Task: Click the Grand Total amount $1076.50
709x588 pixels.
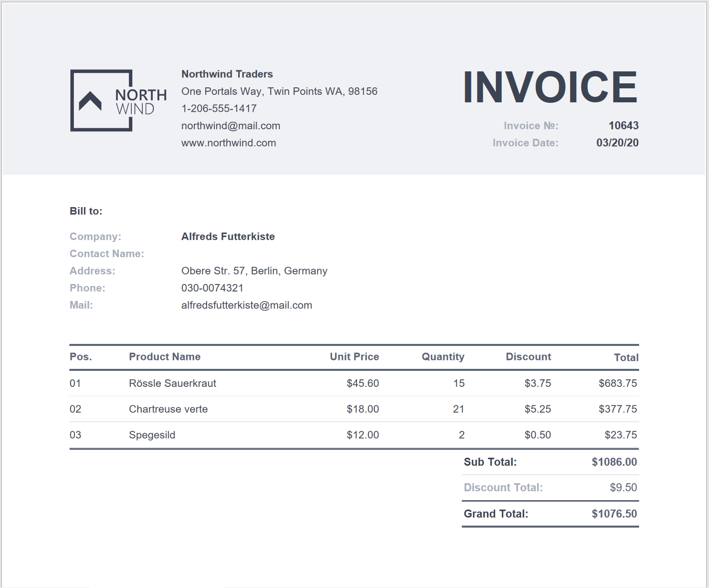Action: pyautogui.click(x=614, y=514)
